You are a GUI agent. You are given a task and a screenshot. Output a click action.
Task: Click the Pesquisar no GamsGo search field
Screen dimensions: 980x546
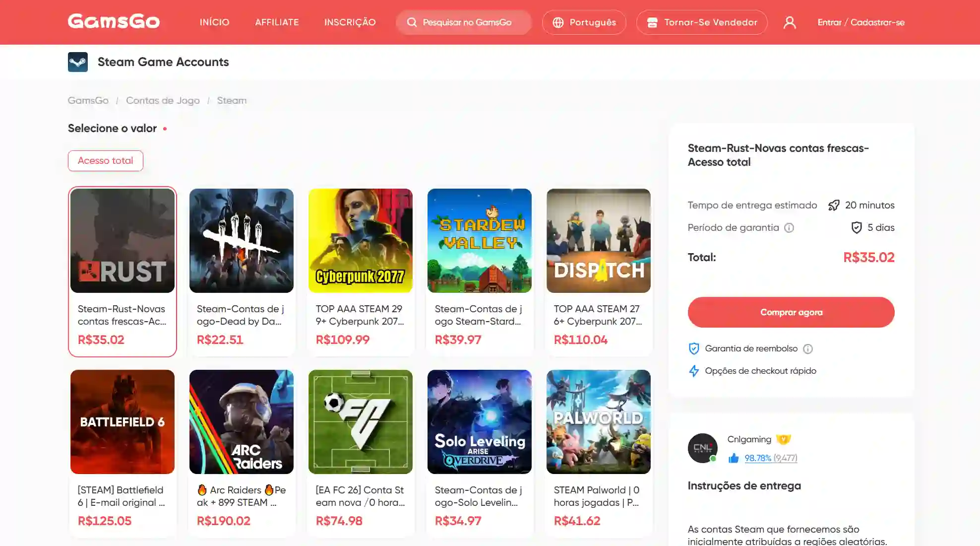pos(464,22)
